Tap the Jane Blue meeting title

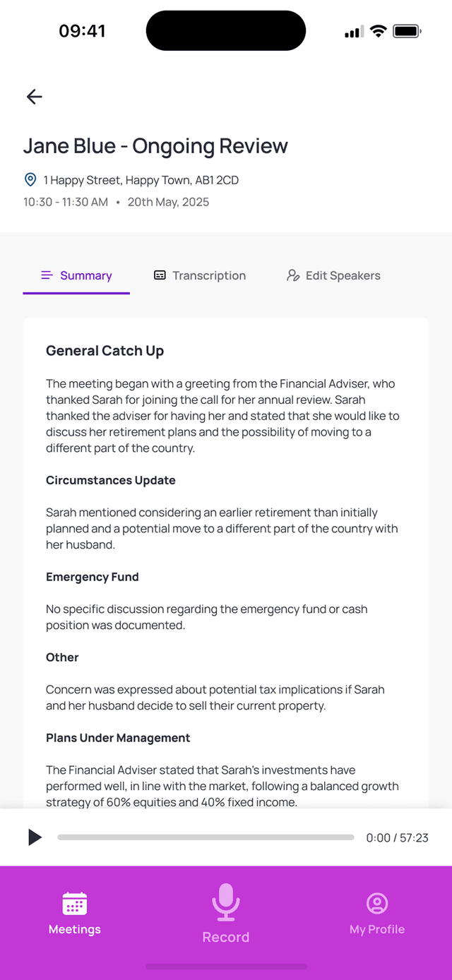point(155,146)
